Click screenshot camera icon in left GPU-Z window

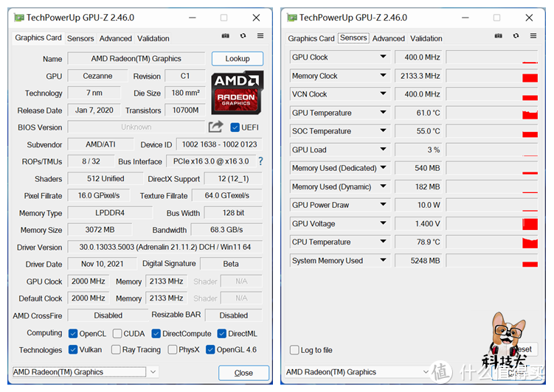tap(226, 35)
